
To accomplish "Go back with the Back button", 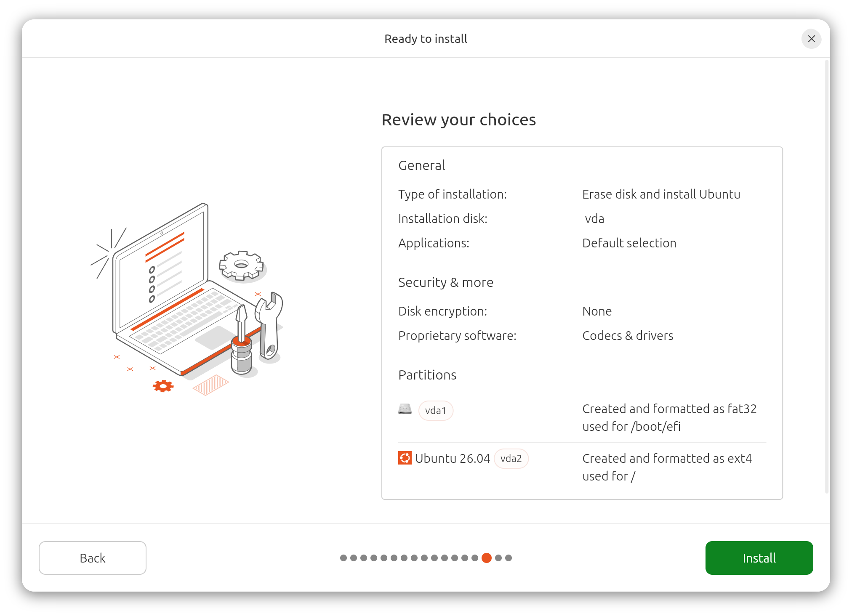I will pyautogui.click(x=93, y=558).
